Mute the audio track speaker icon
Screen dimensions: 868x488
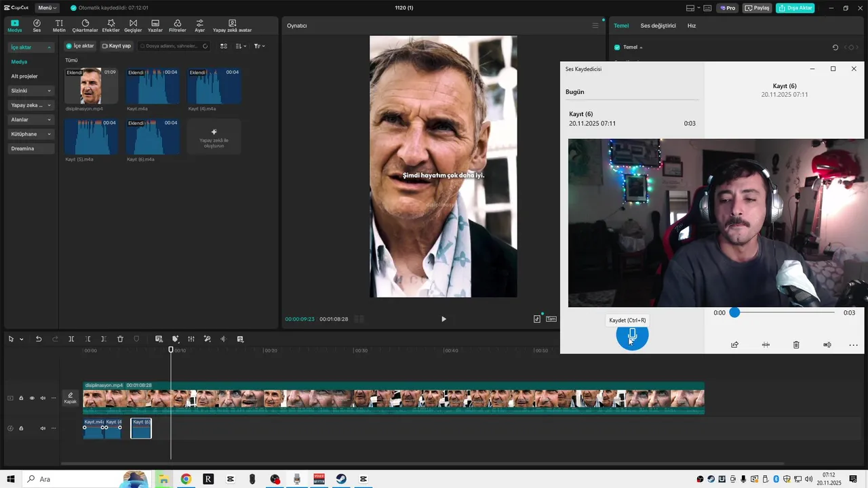[43, 428]
